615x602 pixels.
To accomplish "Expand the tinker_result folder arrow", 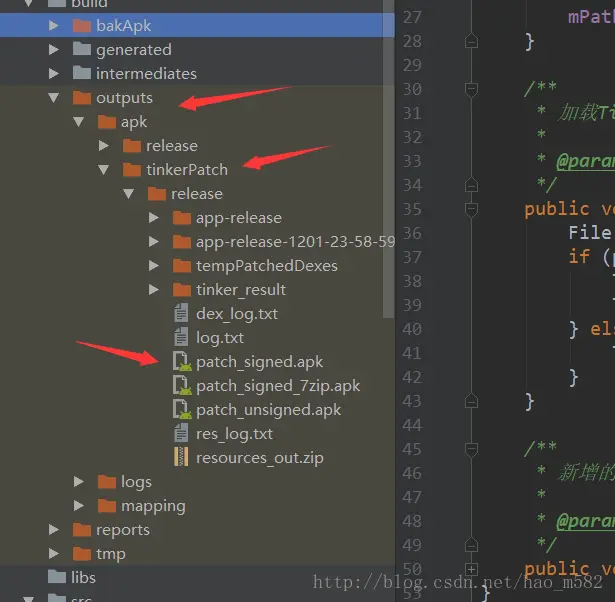I will tap(154, 290).
